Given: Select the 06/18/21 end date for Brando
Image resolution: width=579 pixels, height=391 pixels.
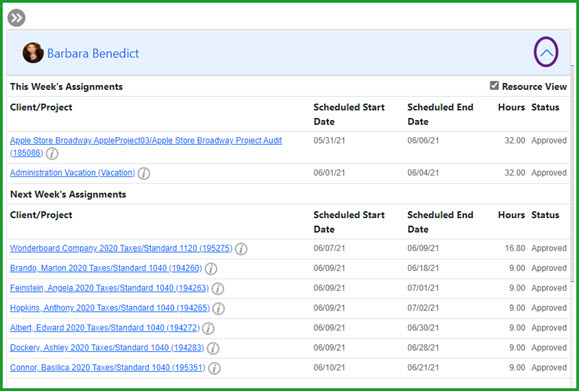Looking at the screenshot, I should tap(423, 268).
